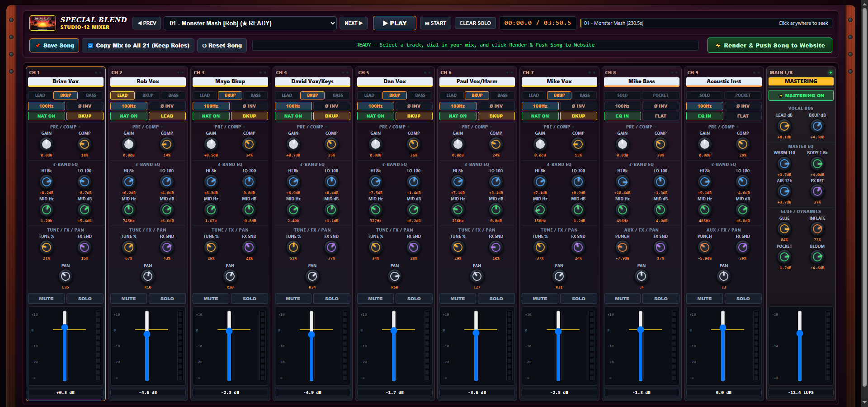Select SOLO tab on CH 9 Acoustic Inst

click(704, 95)
